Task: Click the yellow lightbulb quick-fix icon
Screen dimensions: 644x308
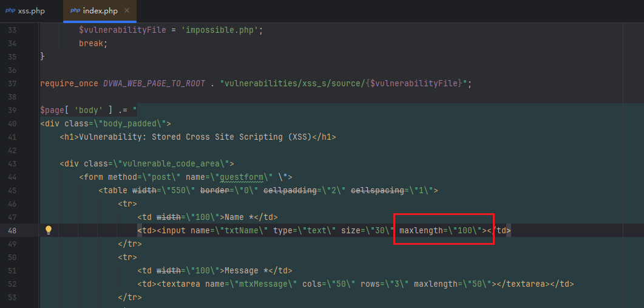Action: 49,230
